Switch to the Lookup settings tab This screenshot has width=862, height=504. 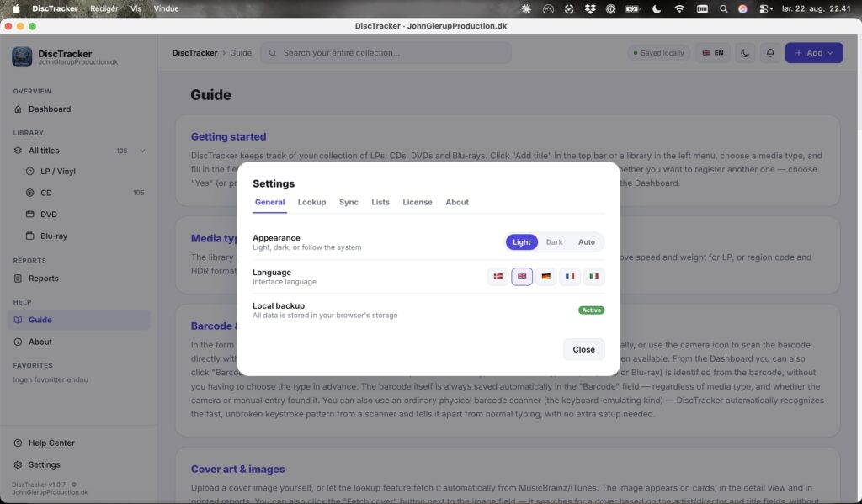[311, 202]
